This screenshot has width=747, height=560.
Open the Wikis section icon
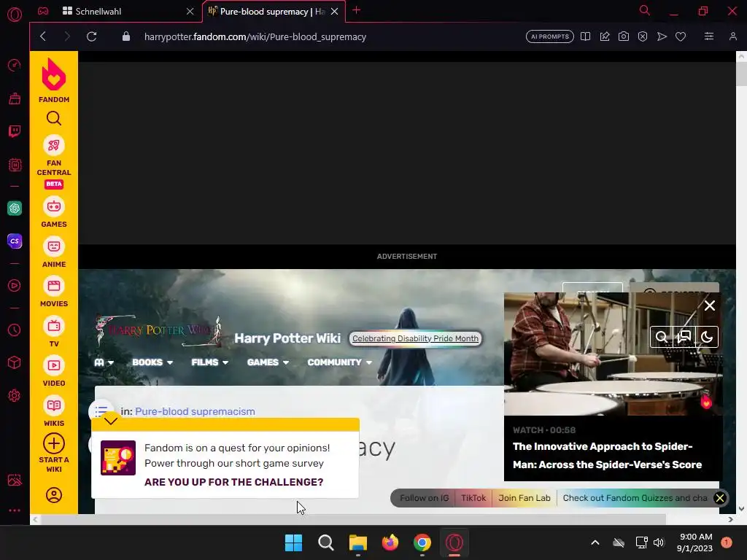point(54,405)
